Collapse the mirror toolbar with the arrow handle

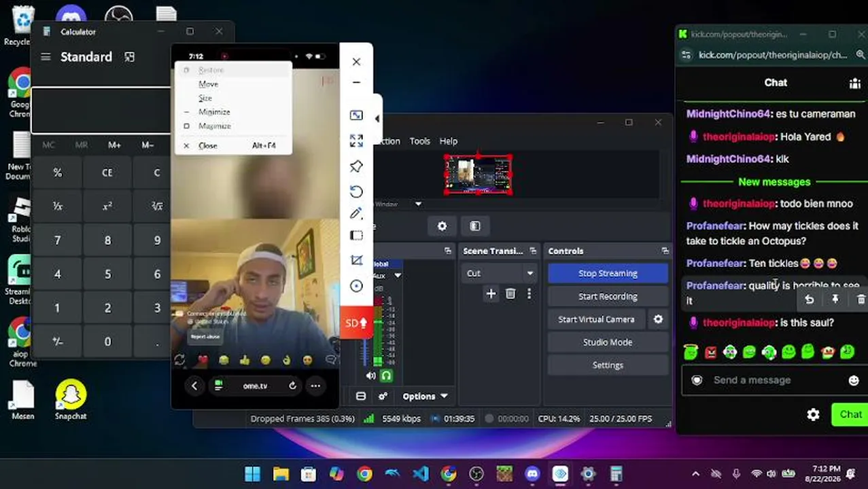377,119
